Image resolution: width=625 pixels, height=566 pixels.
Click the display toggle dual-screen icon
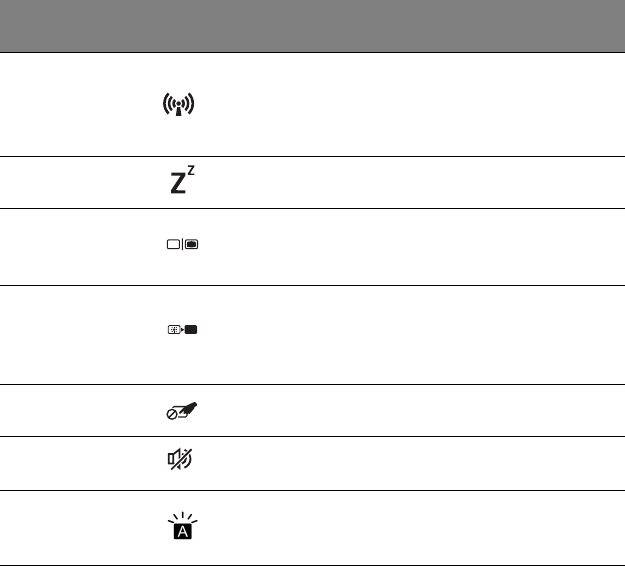[183, 246]
